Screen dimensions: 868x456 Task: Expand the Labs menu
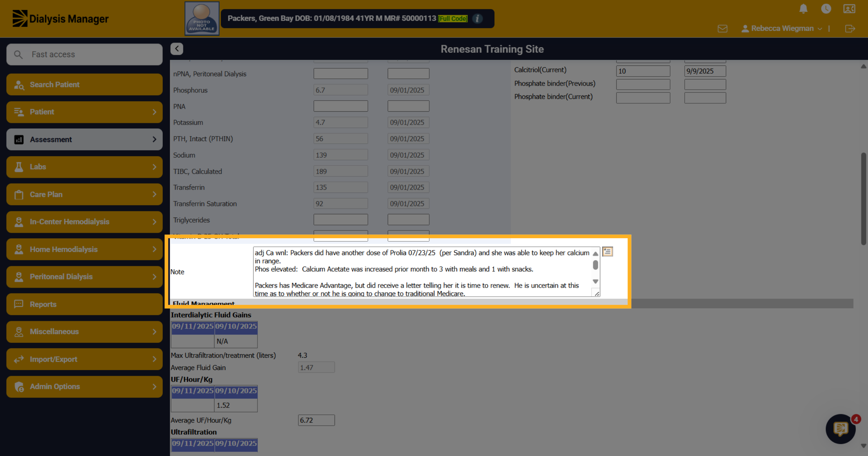(84, 167)
